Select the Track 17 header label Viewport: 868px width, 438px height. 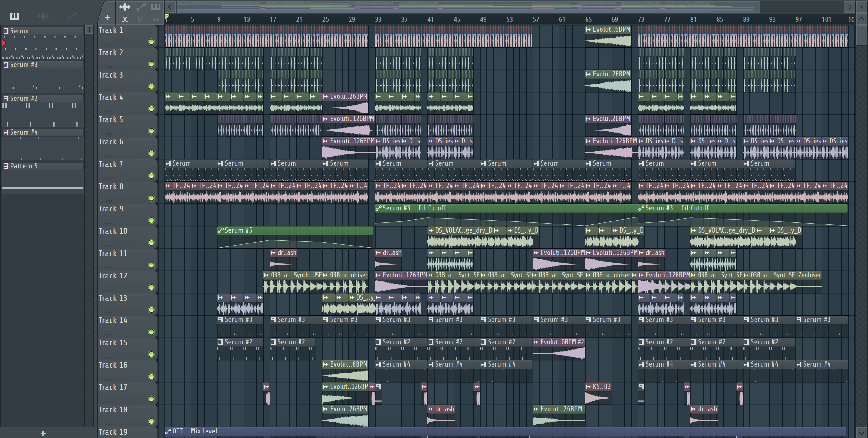pos(113,387)
